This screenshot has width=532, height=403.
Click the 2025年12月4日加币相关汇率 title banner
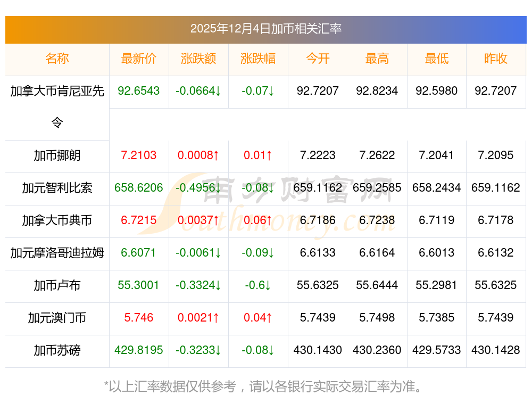(x=265, y=29)
